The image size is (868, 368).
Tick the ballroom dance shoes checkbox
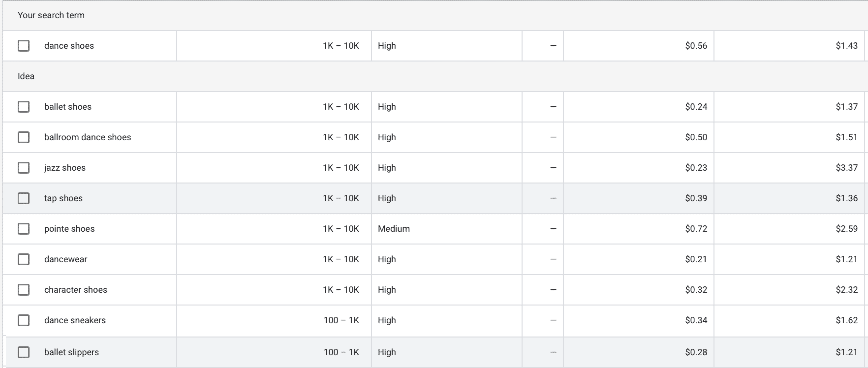[x=24, y=137]
